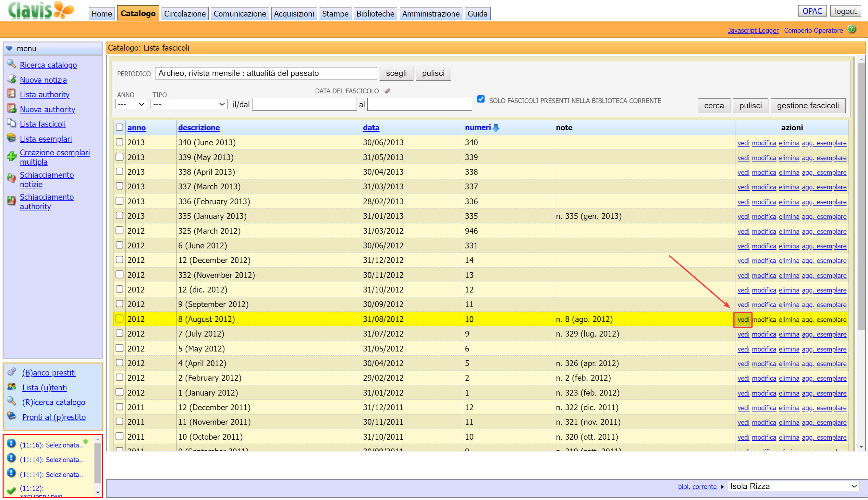Viewport: 868px width, 500px height.
Task: Tick the select-all checkbox in table header
Action: (119, 127)
